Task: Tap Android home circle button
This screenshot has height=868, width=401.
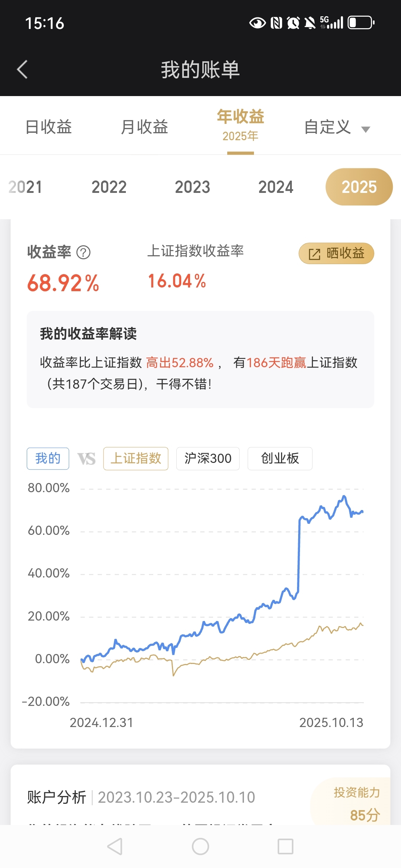Action: coord(200,846)
